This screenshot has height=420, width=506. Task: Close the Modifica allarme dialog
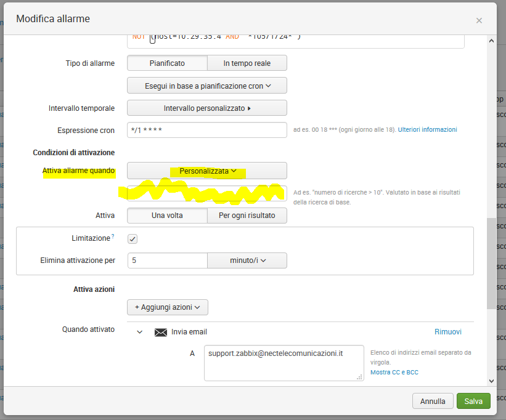pos(479,20)
